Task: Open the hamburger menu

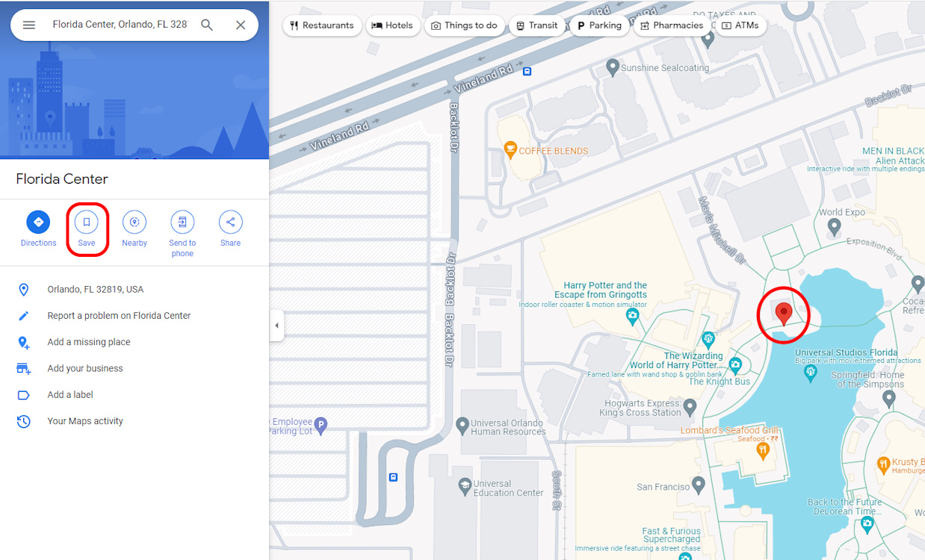Action: (28, 24)
